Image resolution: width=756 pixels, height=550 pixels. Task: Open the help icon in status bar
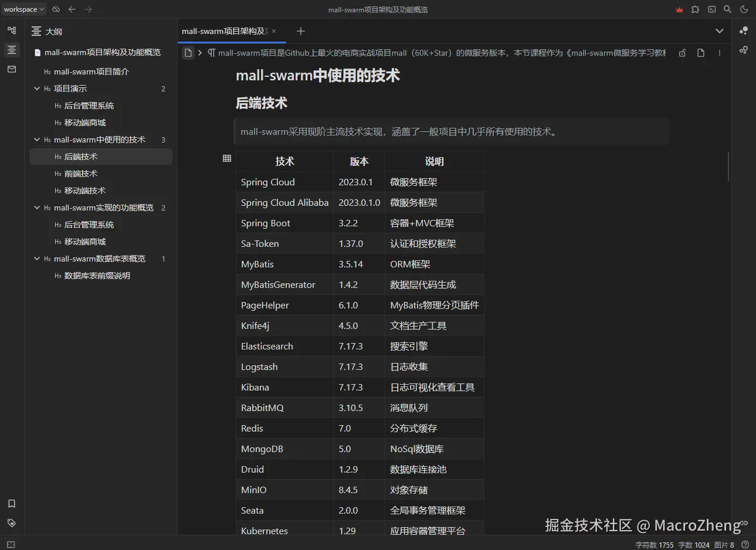click(x=745, y=545)
